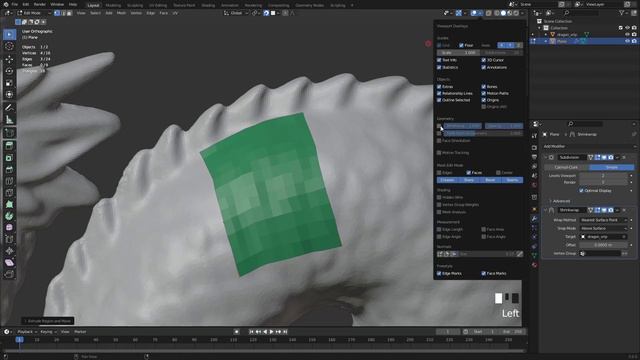
Task: Select the Measure tool
Action: [9, 120]
